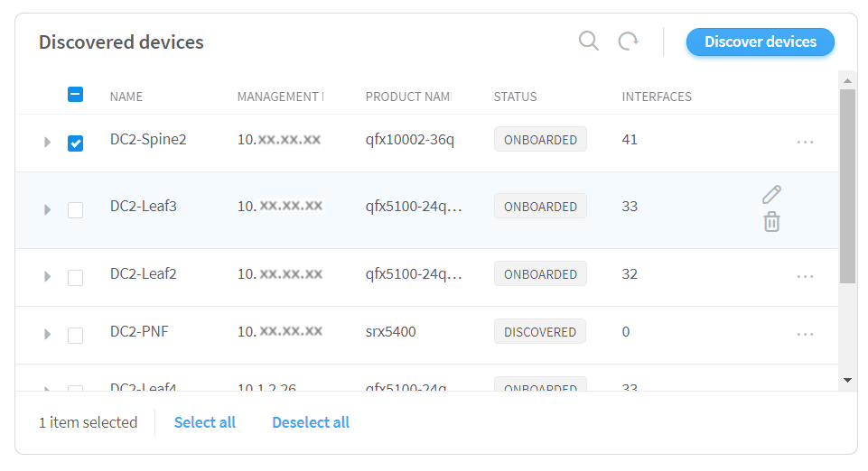868x471 pixels.
Task: Open more options for DC2-PNF
Action: tap(805, 334)
